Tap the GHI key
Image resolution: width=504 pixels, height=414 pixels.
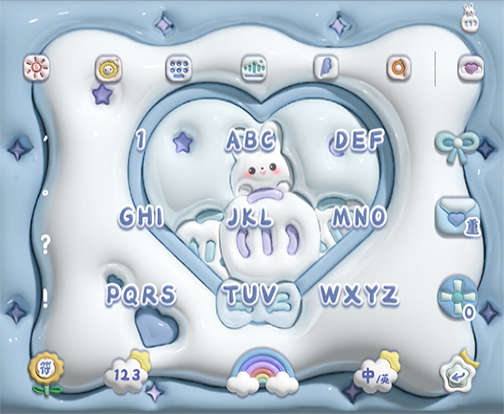141,216
